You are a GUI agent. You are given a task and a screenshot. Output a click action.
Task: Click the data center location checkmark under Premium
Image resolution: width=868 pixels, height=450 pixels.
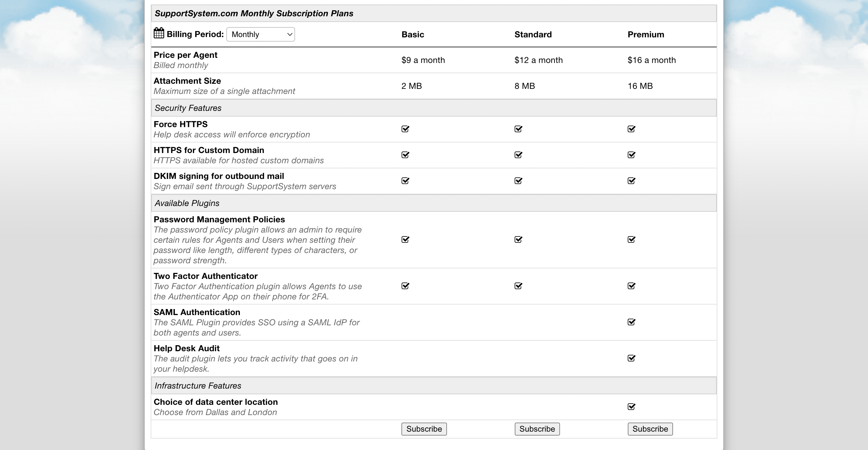[631, 407]
